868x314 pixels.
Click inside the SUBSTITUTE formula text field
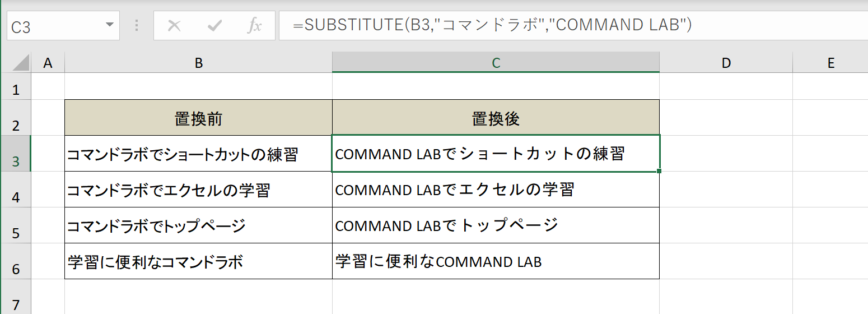[x=573, y=26]
